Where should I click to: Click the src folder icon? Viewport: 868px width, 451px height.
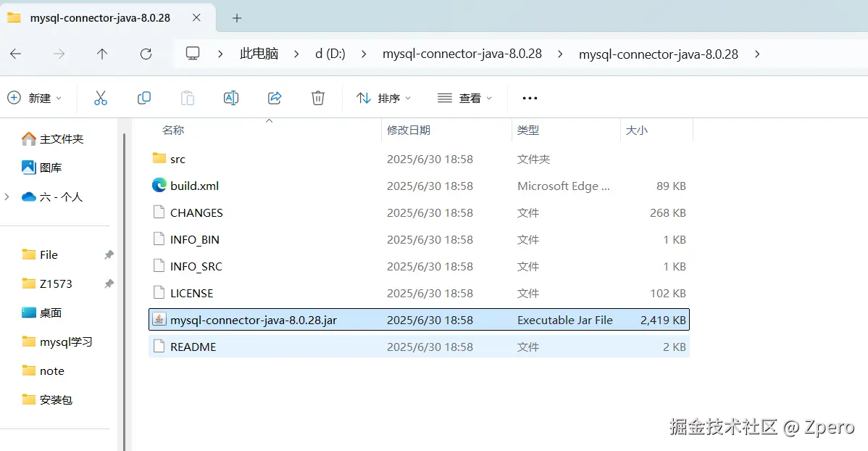tap(159, 159)
